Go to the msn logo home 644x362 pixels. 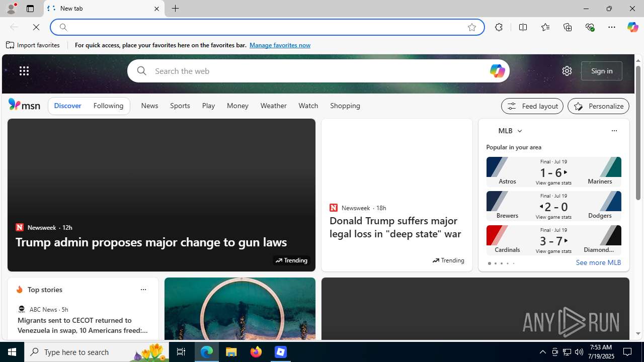point(24,105)
